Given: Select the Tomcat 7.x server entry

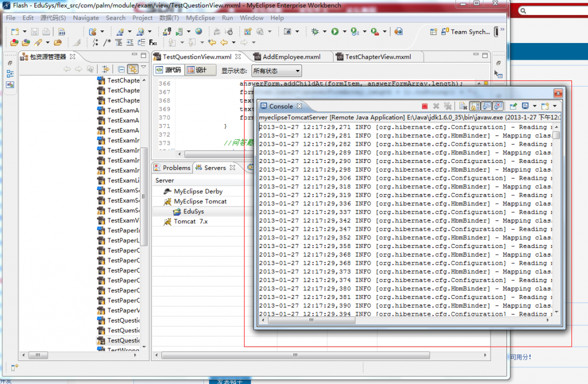Looking at the screenshot, I should (191, 222).
